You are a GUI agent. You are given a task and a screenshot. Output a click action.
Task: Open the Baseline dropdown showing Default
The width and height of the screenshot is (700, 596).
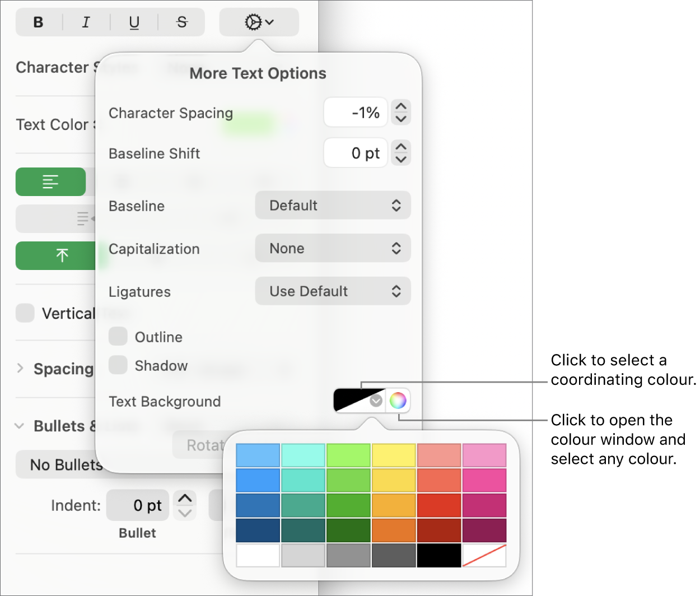tap(333, 205)
